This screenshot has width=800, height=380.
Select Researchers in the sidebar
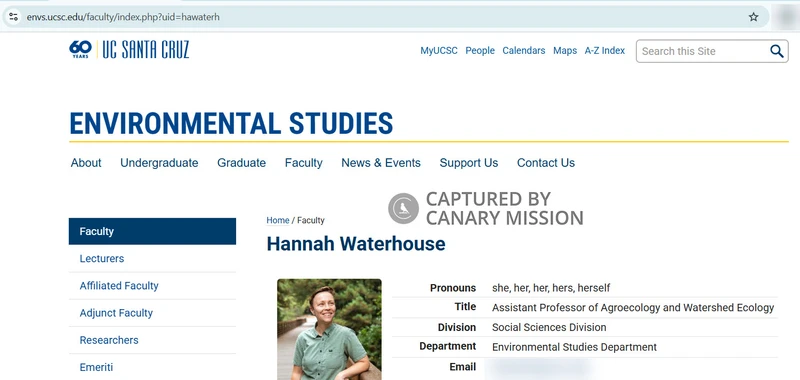(152, 340)
